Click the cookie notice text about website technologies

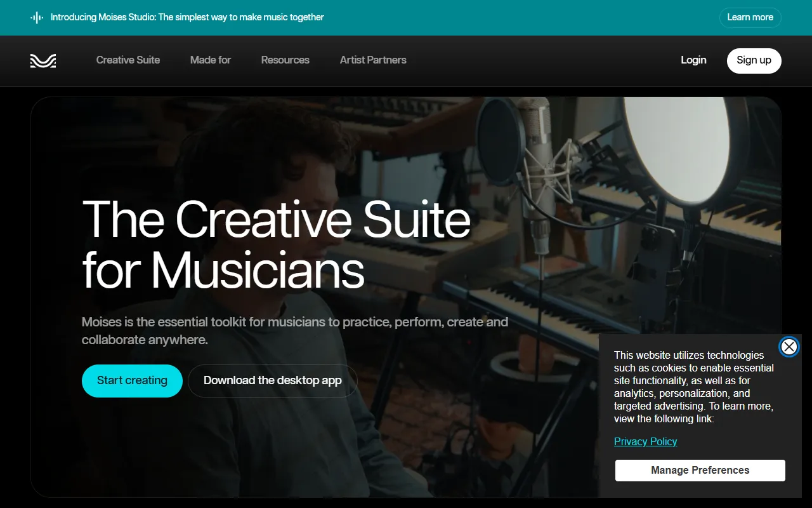coord(694,387)
